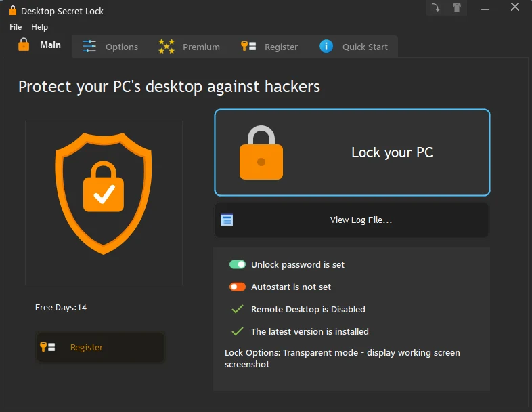Click the padlock icon on Main tab
This screenshot has height=412, width=532.
[24, 45]
